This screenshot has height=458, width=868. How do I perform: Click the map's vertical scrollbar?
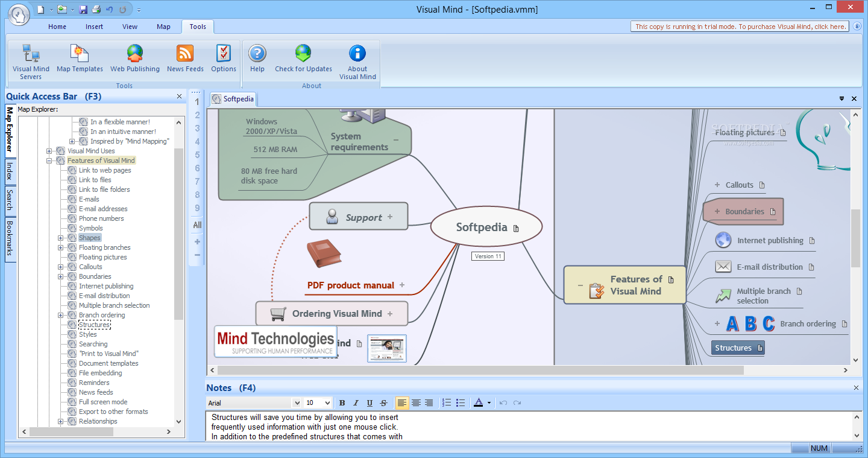(855, 238)
